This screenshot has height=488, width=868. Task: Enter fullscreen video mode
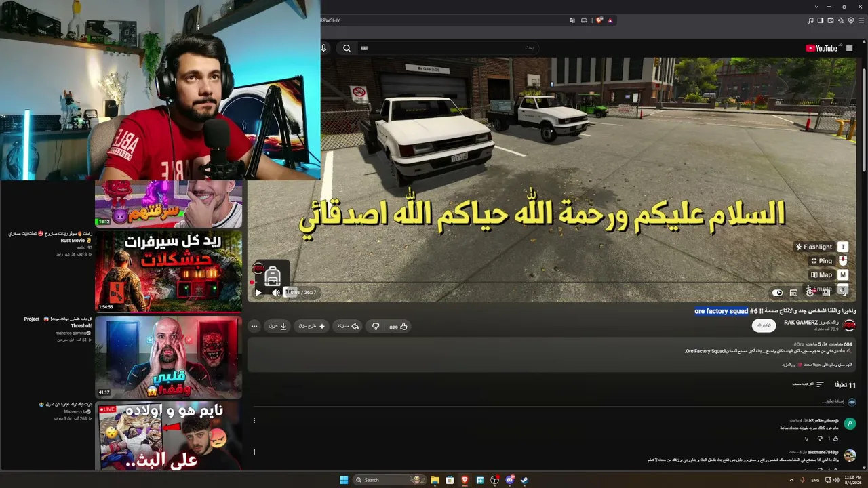point(843,293)
